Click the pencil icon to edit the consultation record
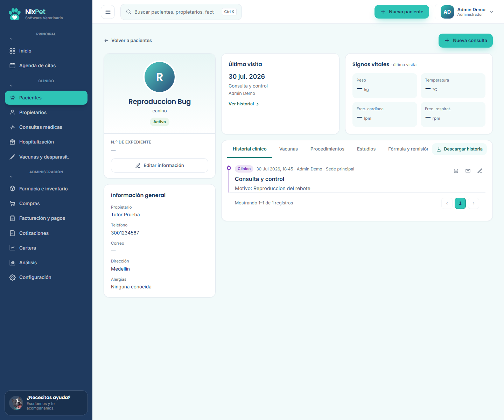504x420 pixels. pyautogui.click(x=480, y=171)
